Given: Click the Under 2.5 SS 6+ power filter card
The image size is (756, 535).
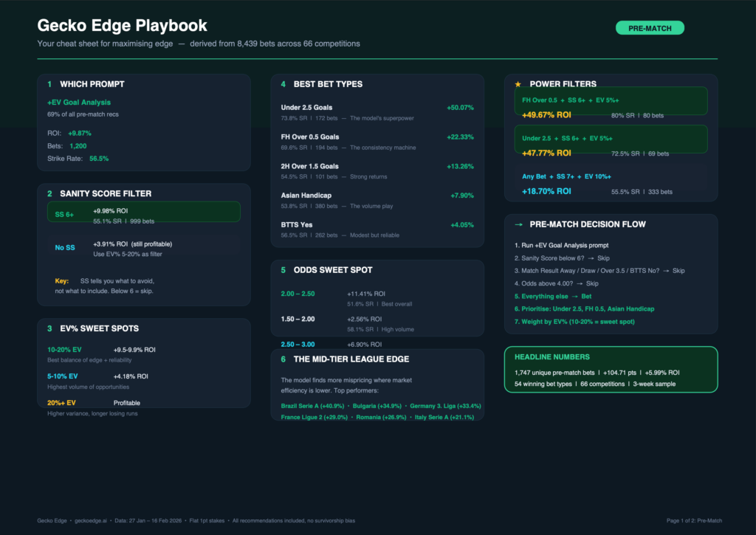Looking at the screenshot, I should click(x=611, y=139).
